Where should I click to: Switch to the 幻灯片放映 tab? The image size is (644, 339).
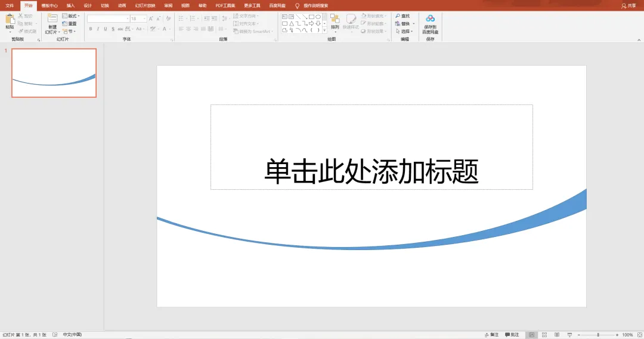point(145,6)
